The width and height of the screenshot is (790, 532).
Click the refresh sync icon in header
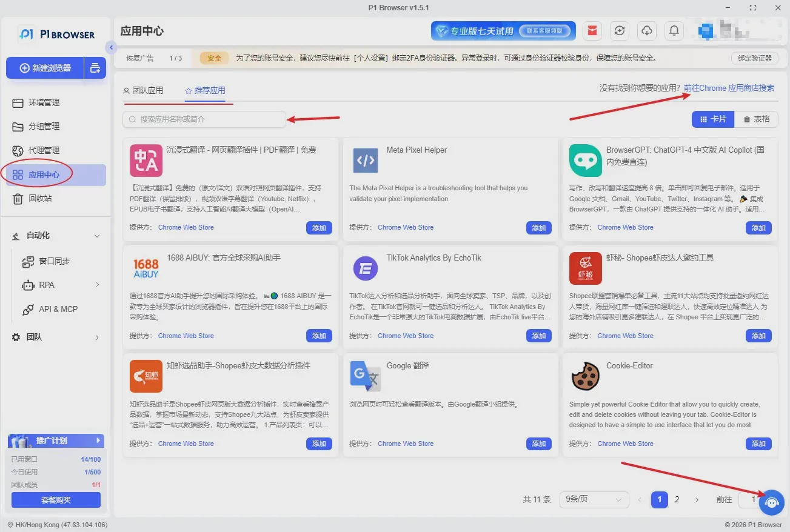click(619, 31)
